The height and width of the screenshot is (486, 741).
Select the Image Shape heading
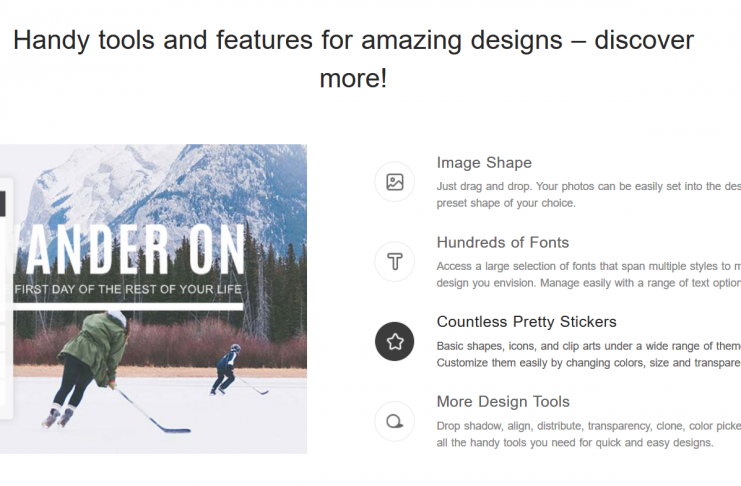point(484,163)
